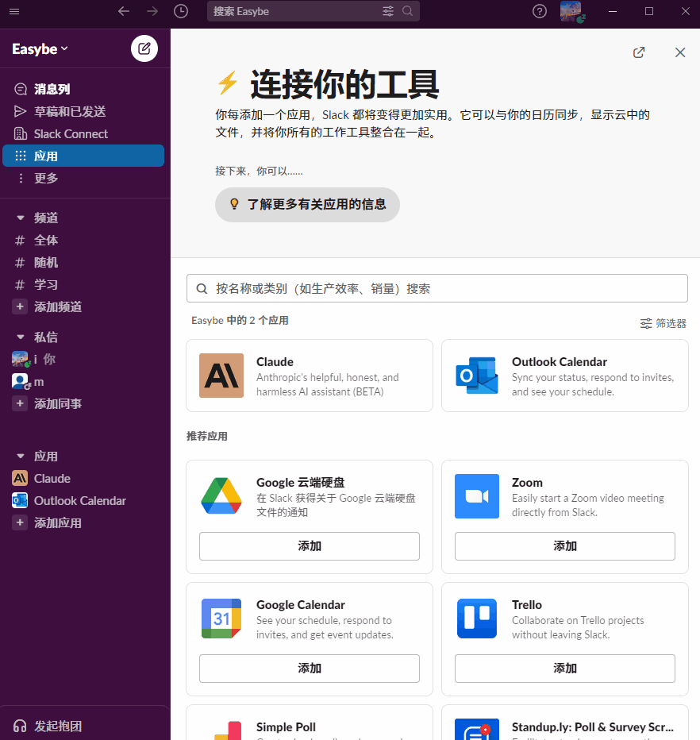Open the #学习 channel

[83, 284]
